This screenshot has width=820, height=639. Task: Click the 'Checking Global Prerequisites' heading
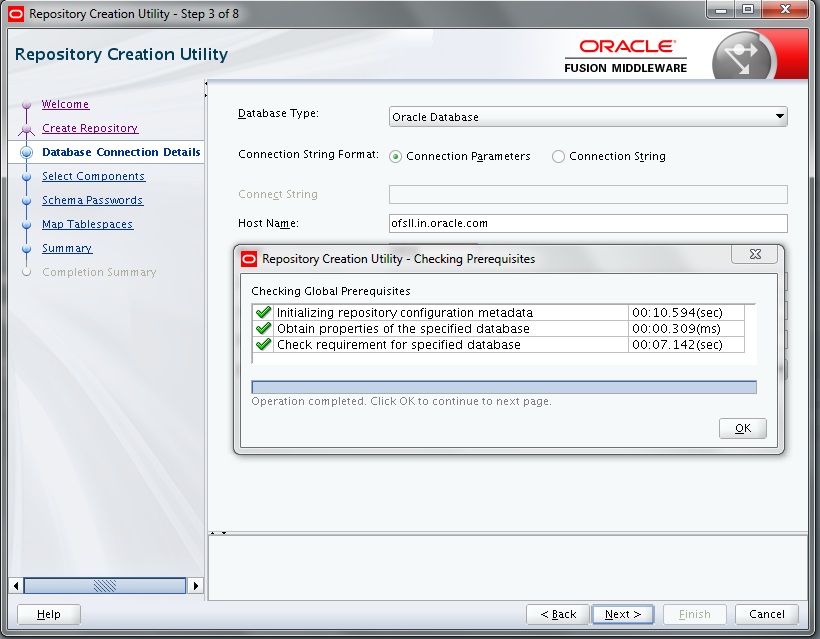coord(331,291)
